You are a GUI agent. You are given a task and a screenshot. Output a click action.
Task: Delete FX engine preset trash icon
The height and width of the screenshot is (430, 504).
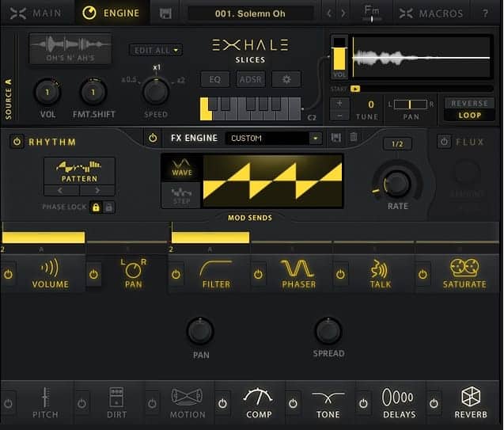click(353, 137)
